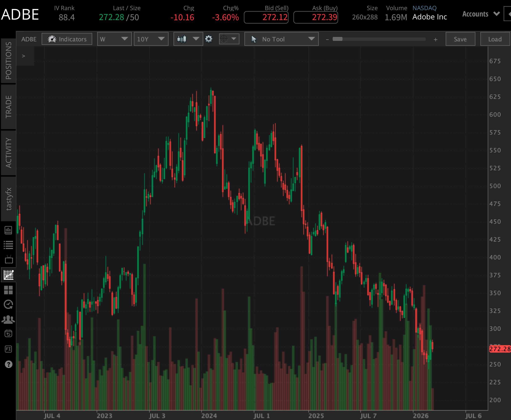
Task: Click the Bid price 272.12 field
Action: click(266, 17)
